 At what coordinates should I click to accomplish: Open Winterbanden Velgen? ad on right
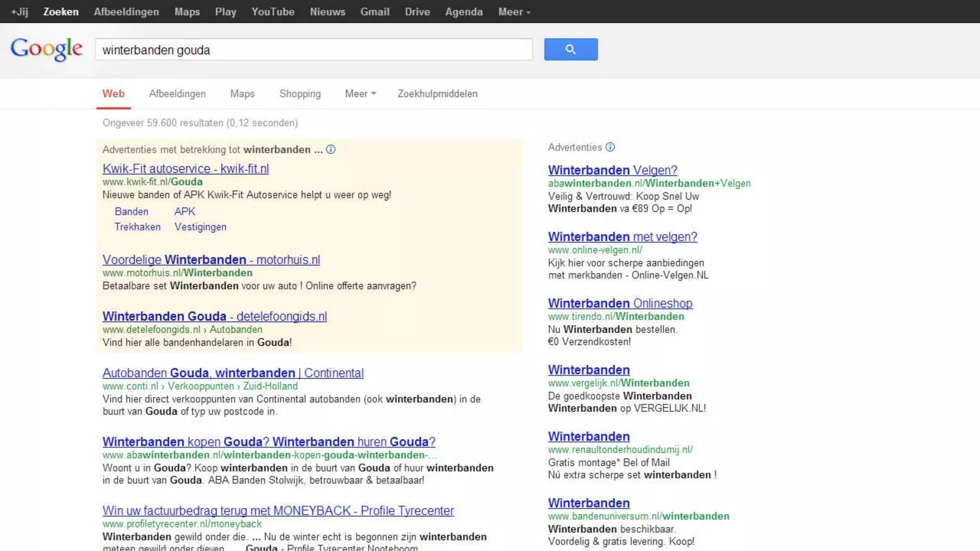tap(612, 170)
